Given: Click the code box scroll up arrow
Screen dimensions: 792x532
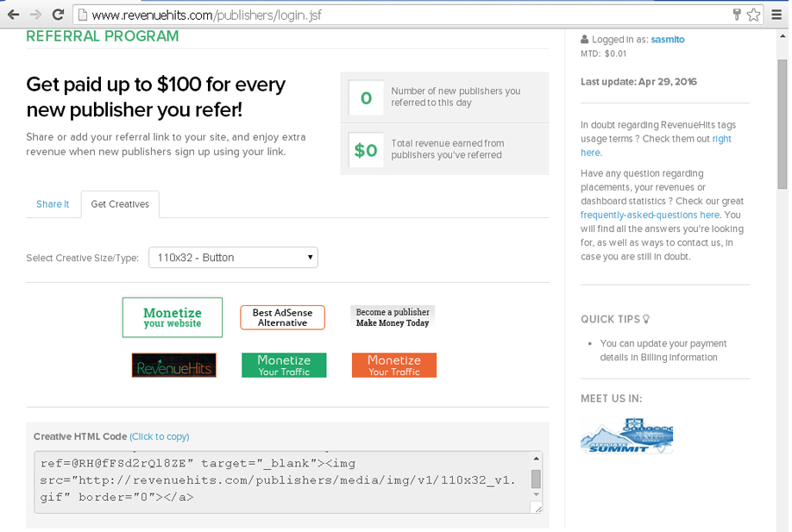Looking at the screenshot, I should 537,459.
